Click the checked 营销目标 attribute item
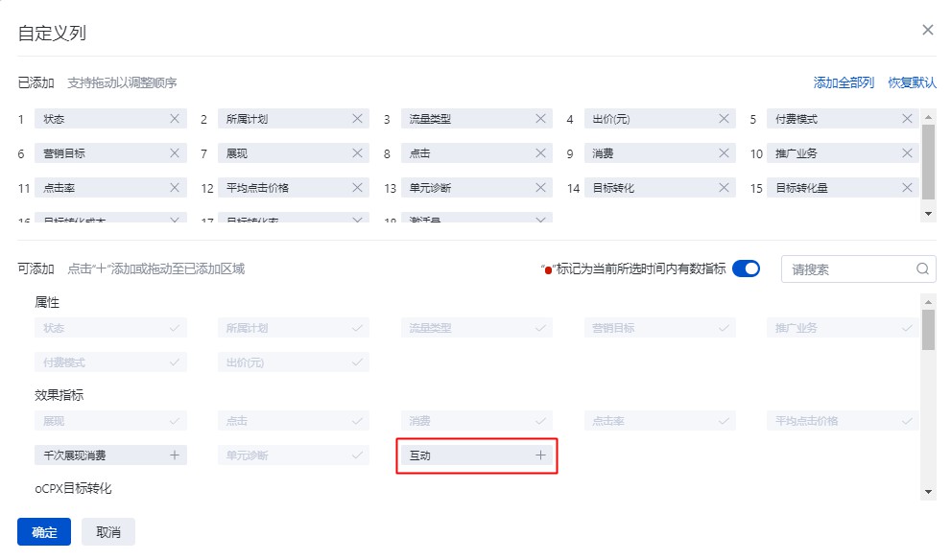The width and height of the screenshot is (951, 560). pyautogui.click(x=659, y=328)
